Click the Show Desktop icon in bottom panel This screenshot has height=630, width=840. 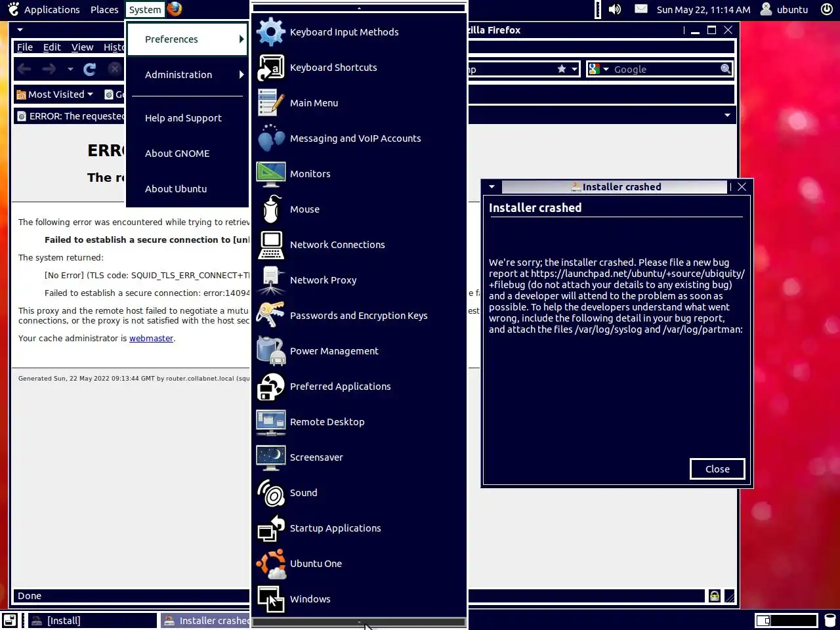coord(9,620)
